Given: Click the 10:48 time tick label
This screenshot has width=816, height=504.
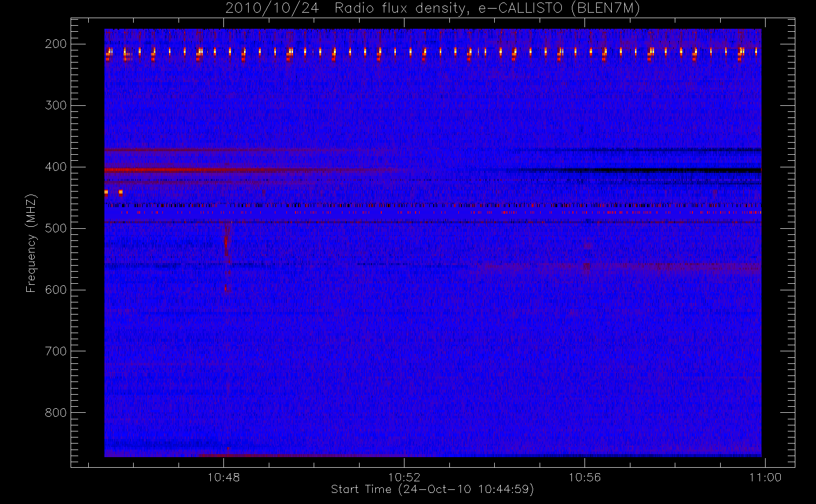Looking at the screenshot, I should tap(224, 477).
